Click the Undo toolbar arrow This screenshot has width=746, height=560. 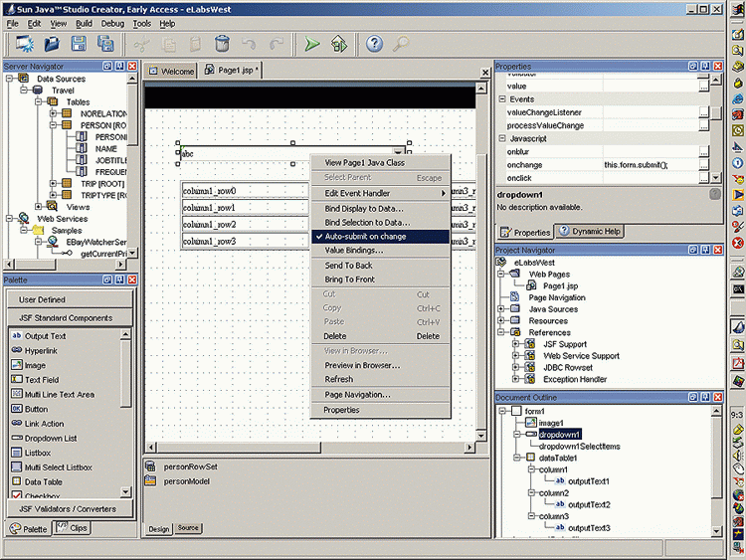[249, 44]
